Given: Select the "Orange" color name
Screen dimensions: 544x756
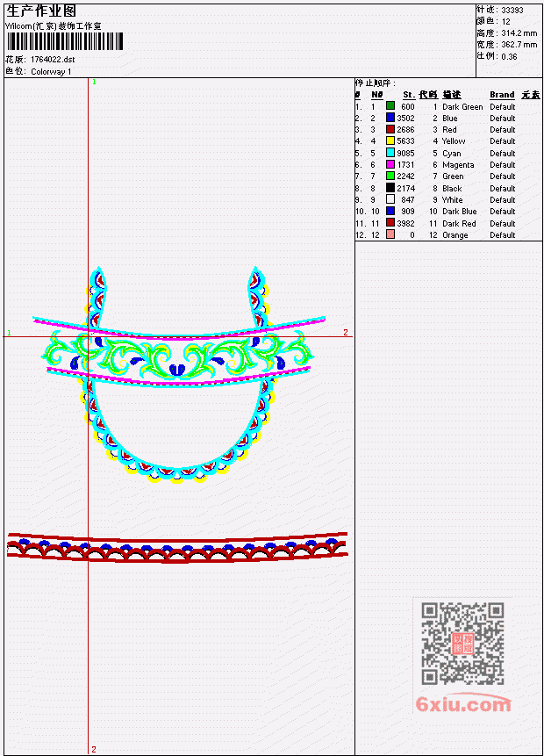Looking at the screenshot, I should click(x=455, y=235).
